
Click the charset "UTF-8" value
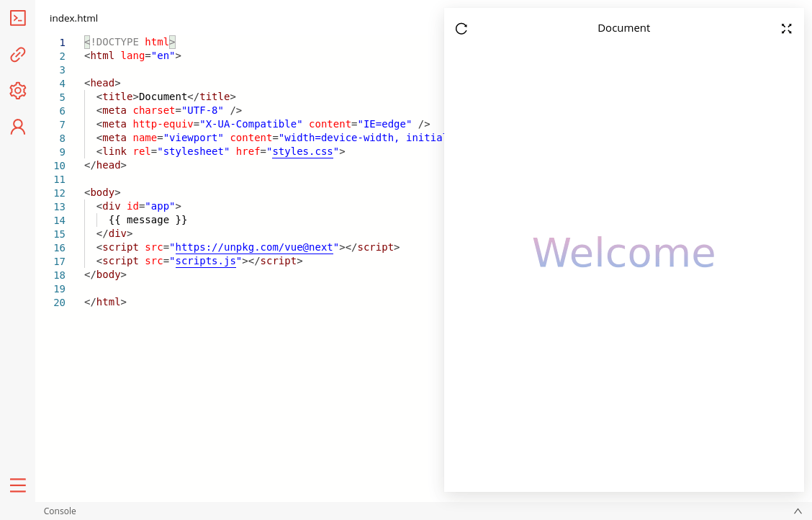pyautogui.click(x=202, y=110)
